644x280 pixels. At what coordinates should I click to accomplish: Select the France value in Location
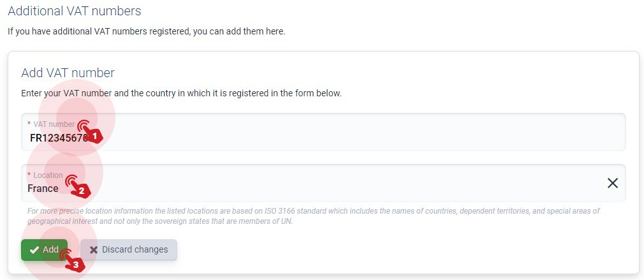coord(43,188)
